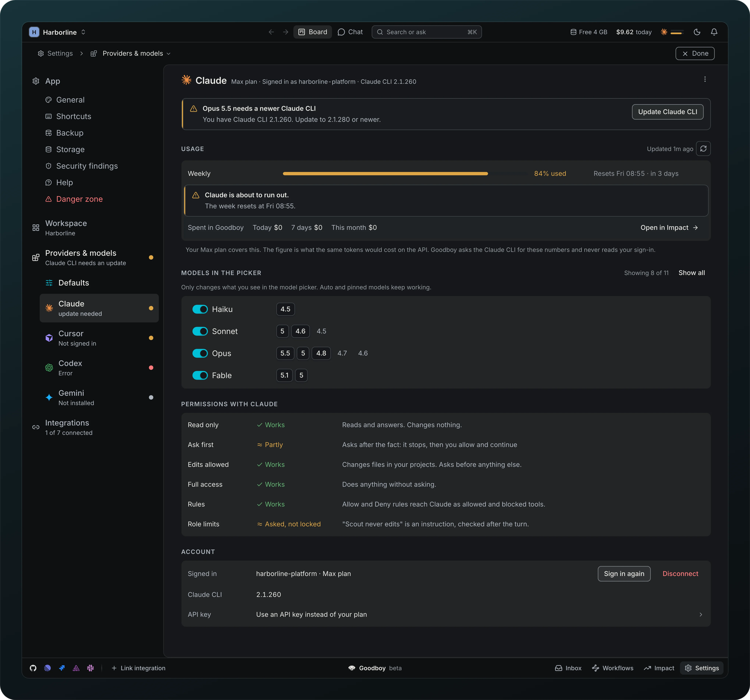
Task: Click the Claude starburst icon in page header
Action: pyautogui.click(x=186, y=80)
